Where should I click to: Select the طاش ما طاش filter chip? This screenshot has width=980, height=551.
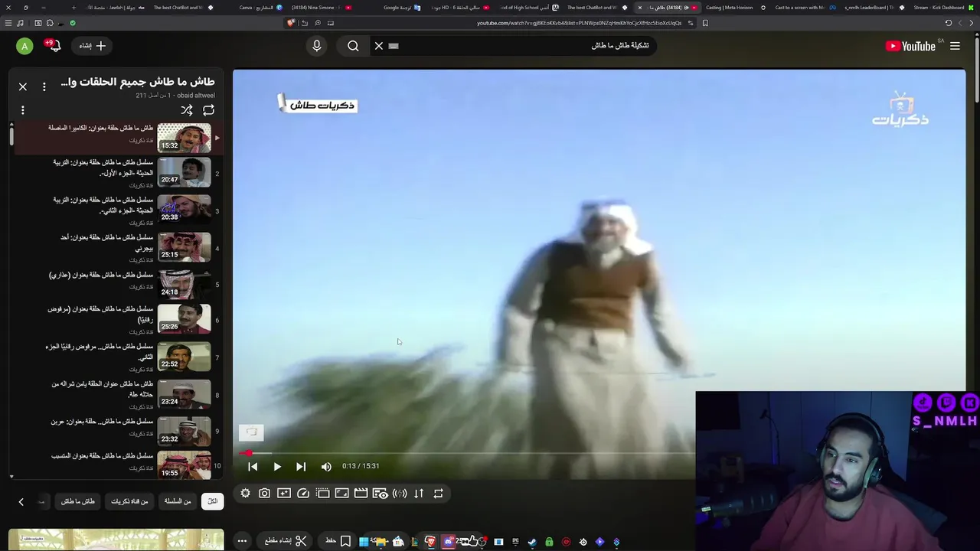point(78,501)
